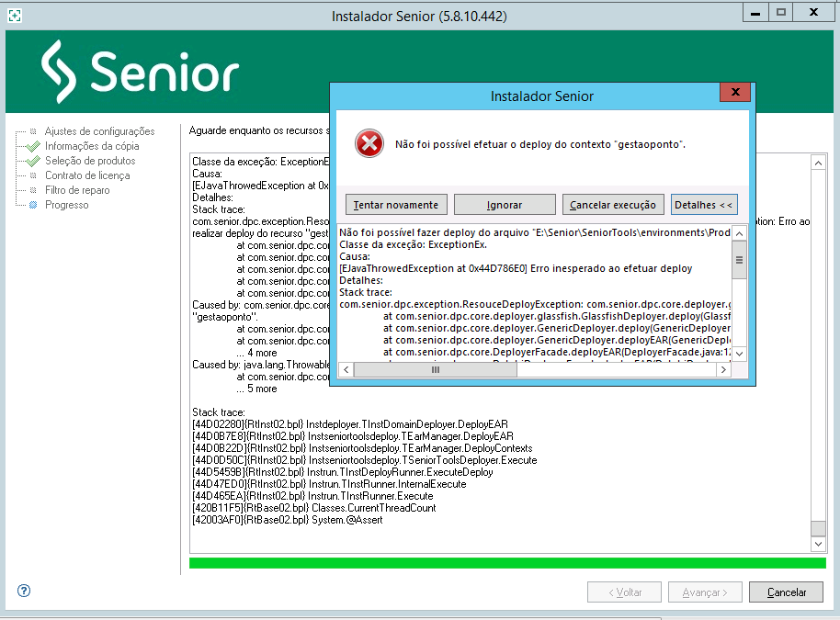Open Seleção de produtos step
The width and height of the screenshot is (840, 620).
click(90, 161)
